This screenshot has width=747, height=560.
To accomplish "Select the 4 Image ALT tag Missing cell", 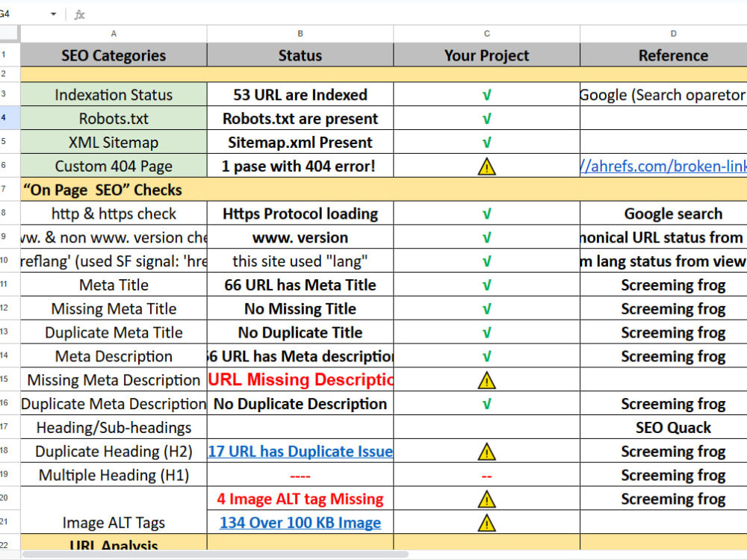I will tap(300, 499).
